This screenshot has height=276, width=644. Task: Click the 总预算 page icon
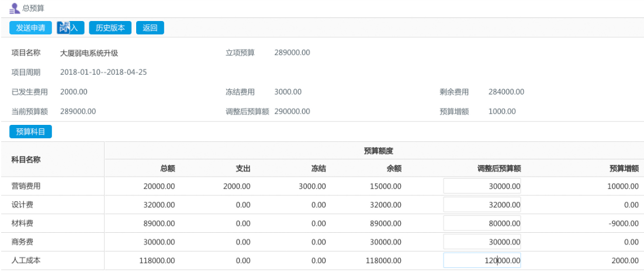click(15, 8)
